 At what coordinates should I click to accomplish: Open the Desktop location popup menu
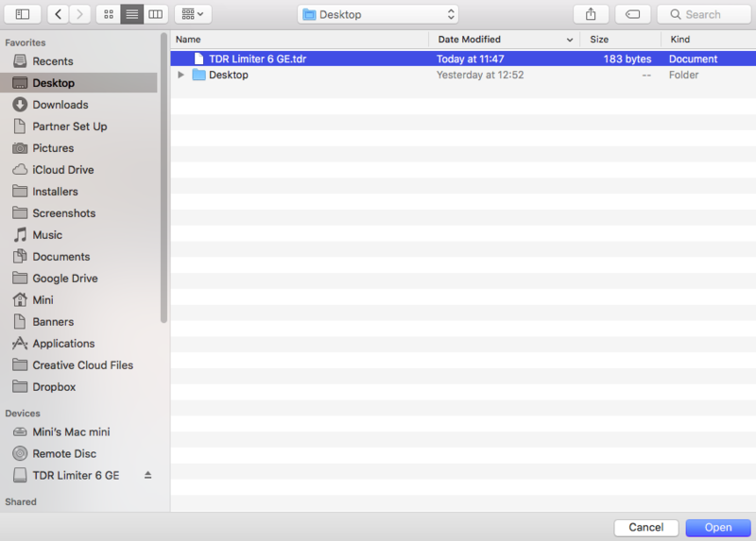[378, 14]
